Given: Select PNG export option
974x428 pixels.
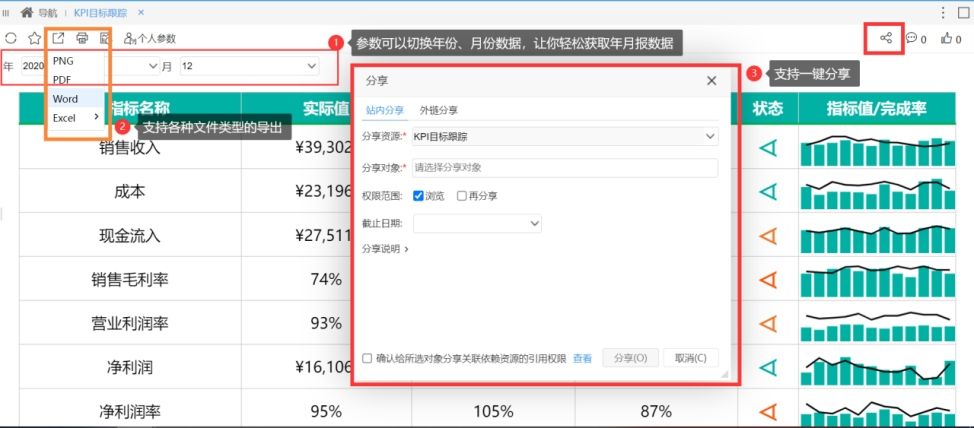Looking at the screenshot, I should 63,61.
